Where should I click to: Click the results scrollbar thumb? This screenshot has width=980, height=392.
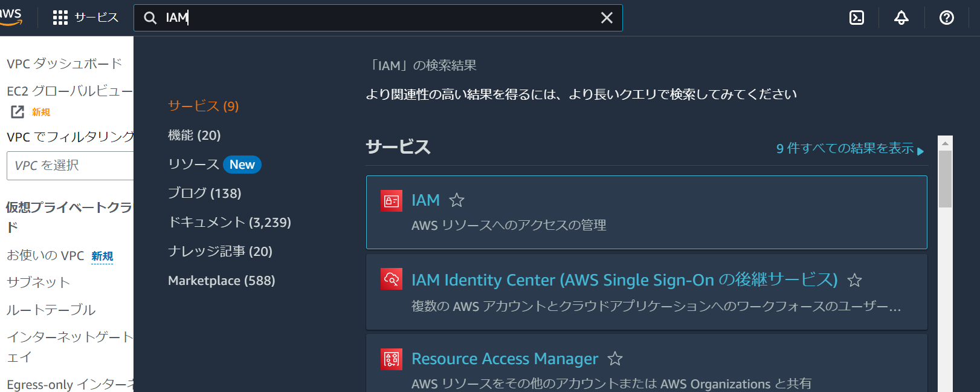click(x=946, y=179)
